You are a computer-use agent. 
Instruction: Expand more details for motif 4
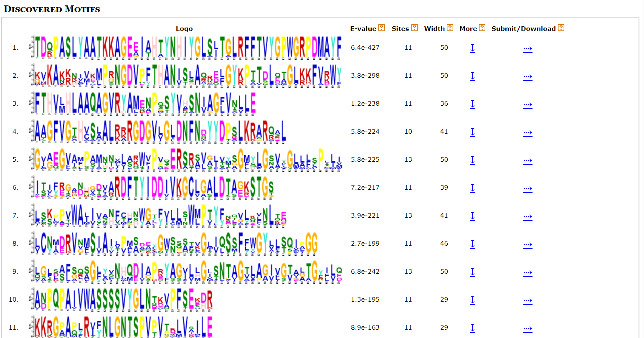click(x=472, y=132)
